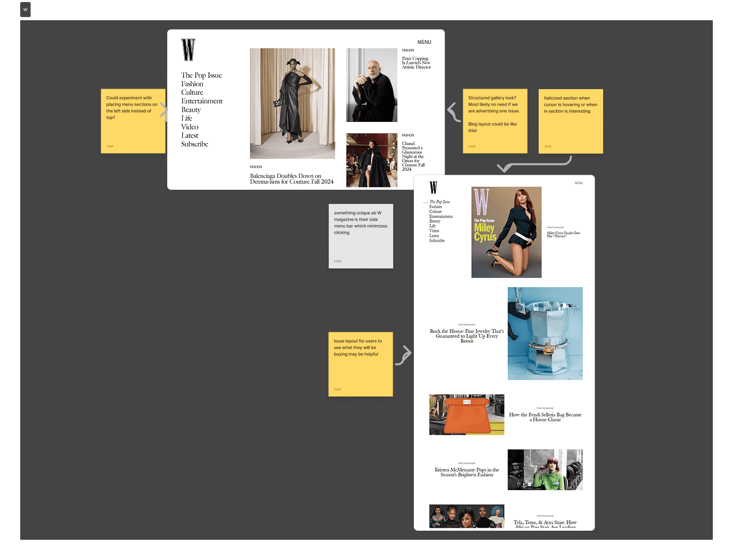This screenshot has width=733, height=560.
Task: Select Life in the small sidebar menu
Action: coord(432,226)
